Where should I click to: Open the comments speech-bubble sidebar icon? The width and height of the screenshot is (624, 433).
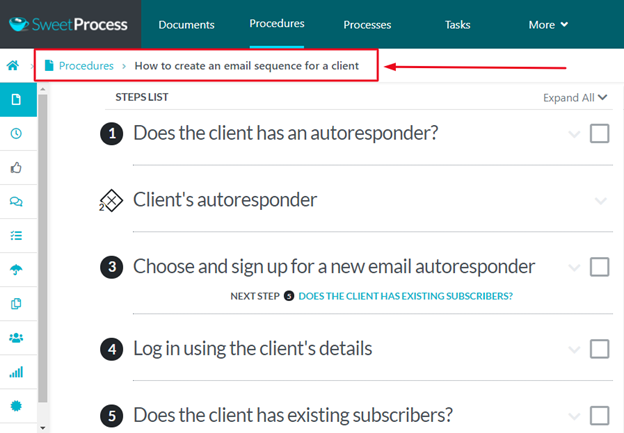pos(16,202)
